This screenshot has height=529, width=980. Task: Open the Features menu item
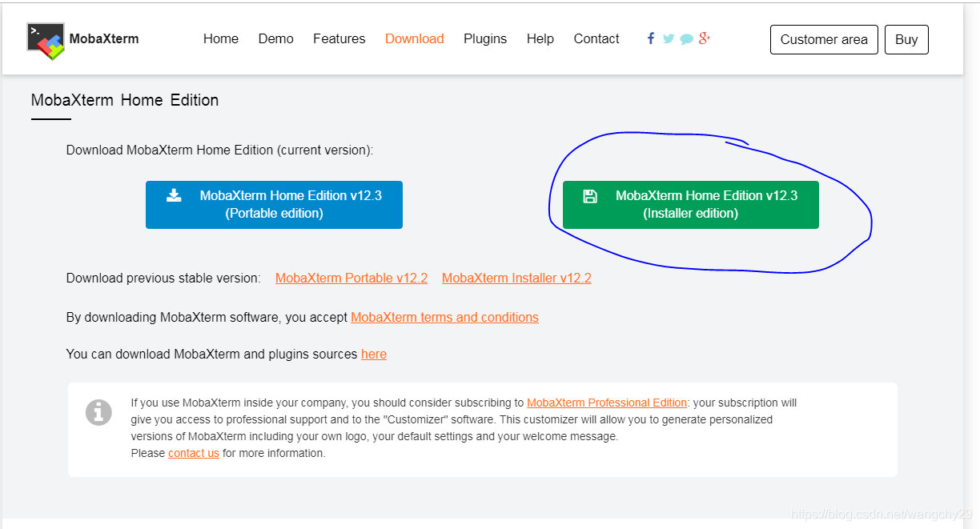pos(339,38)
